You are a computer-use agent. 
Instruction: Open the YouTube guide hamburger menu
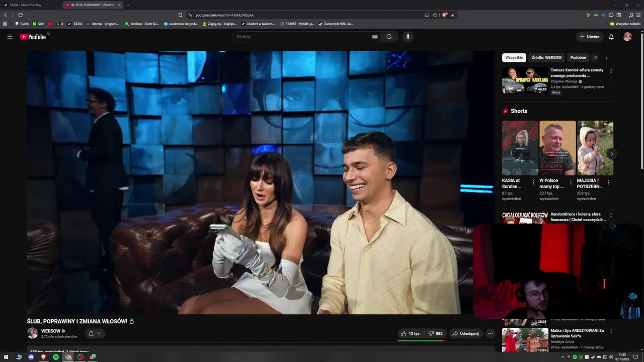10,37
